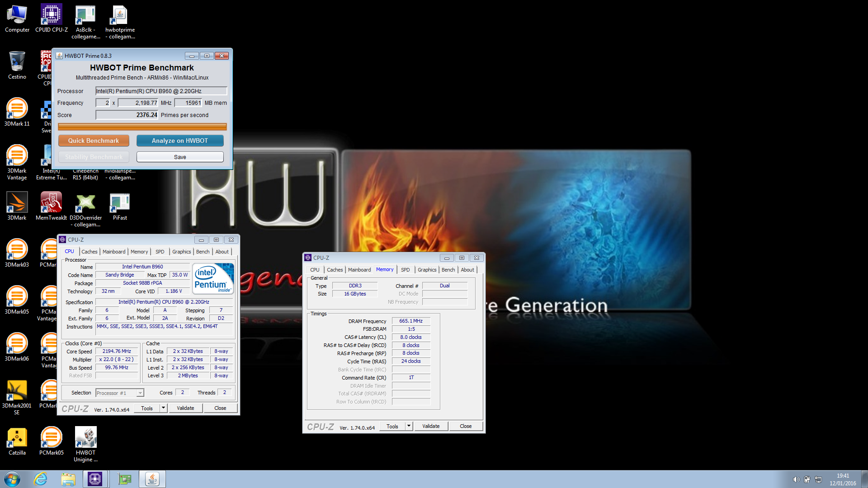868x488 pixels.
Task: Switch to the Bench tab in left CPU-Z
Action: tap(203, 252)
